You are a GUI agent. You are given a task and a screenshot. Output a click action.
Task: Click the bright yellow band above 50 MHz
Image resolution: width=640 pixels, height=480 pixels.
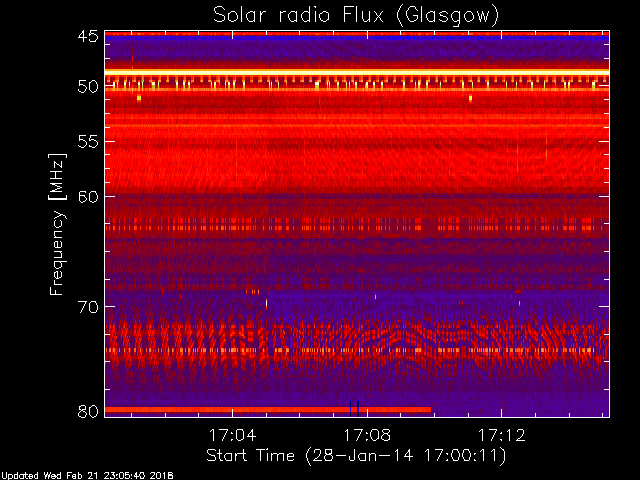357,72
